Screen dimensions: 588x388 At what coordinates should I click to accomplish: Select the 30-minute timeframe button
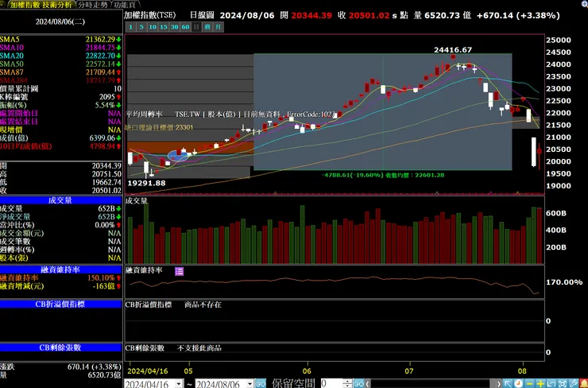pyautogui.click(x=174, y=27)
